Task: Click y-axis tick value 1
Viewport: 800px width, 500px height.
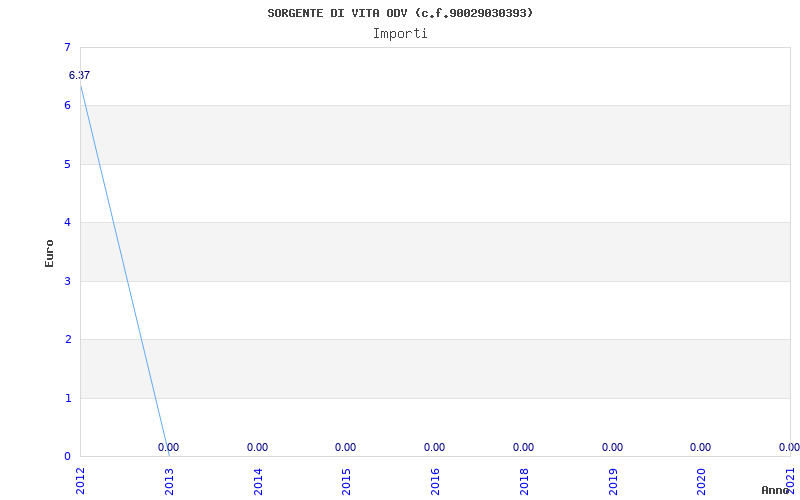Action: click(67, 398)
